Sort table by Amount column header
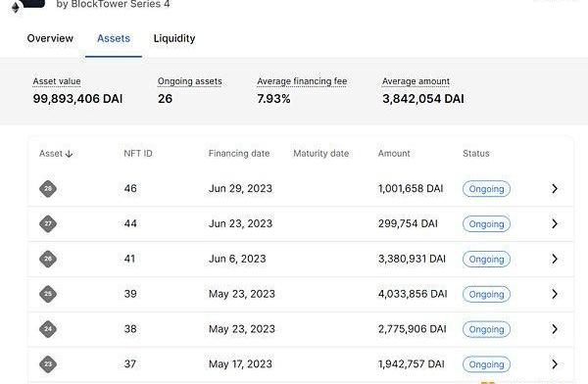 tap(394, 154)
